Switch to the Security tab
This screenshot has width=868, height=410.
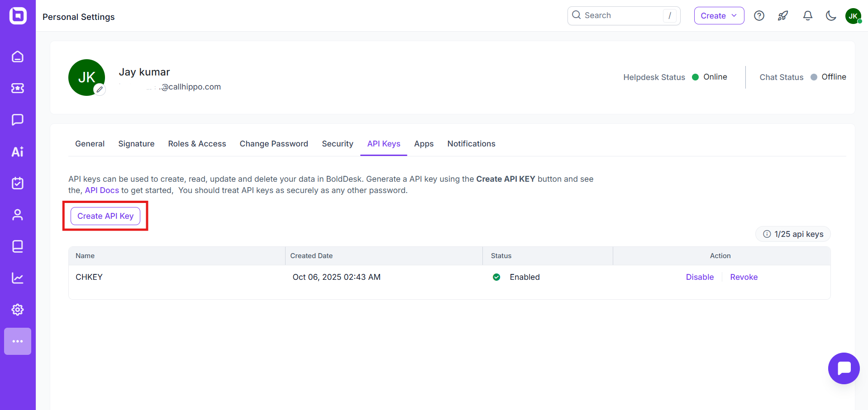tap(338, 144)
